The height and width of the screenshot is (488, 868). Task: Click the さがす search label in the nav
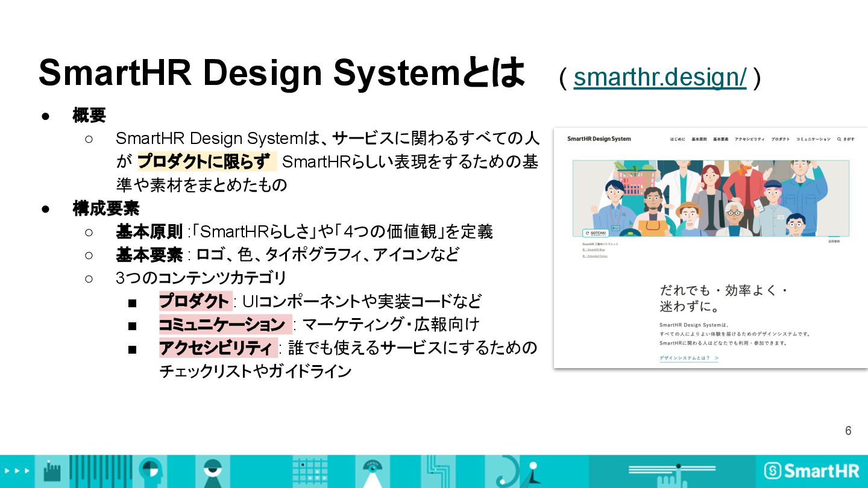[x=849, y=139]
